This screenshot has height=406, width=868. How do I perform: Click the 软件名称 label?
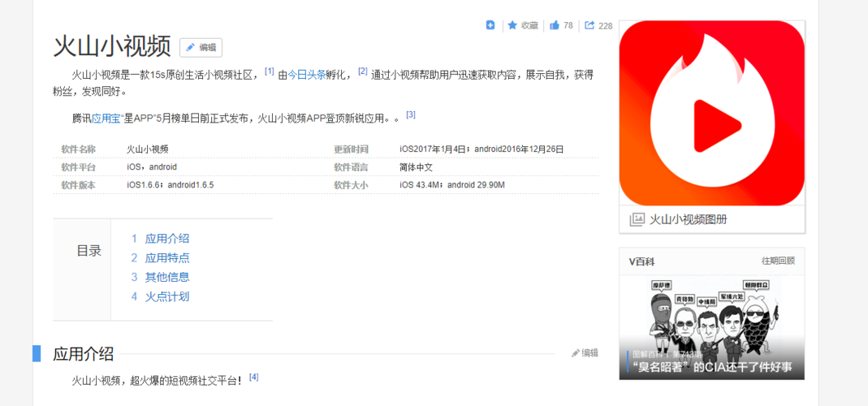tap(78, 149)
